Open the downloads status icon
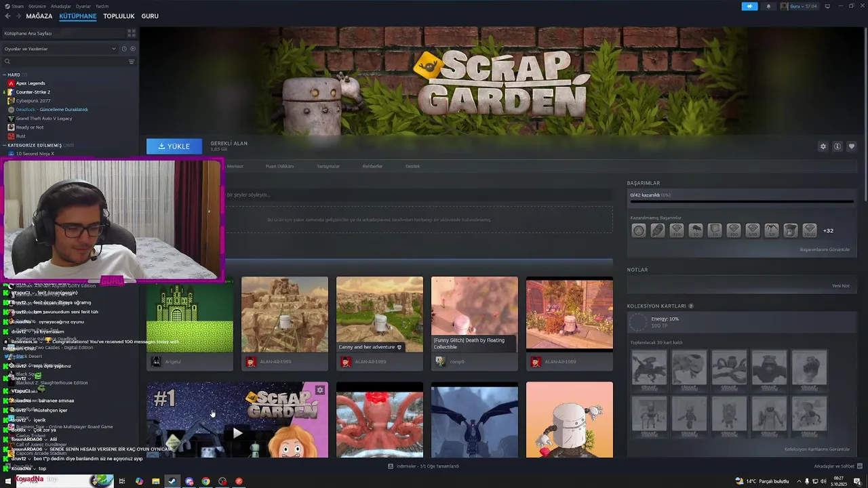The image size is (868, 488). pyautogui.click(x=391, y=466)
